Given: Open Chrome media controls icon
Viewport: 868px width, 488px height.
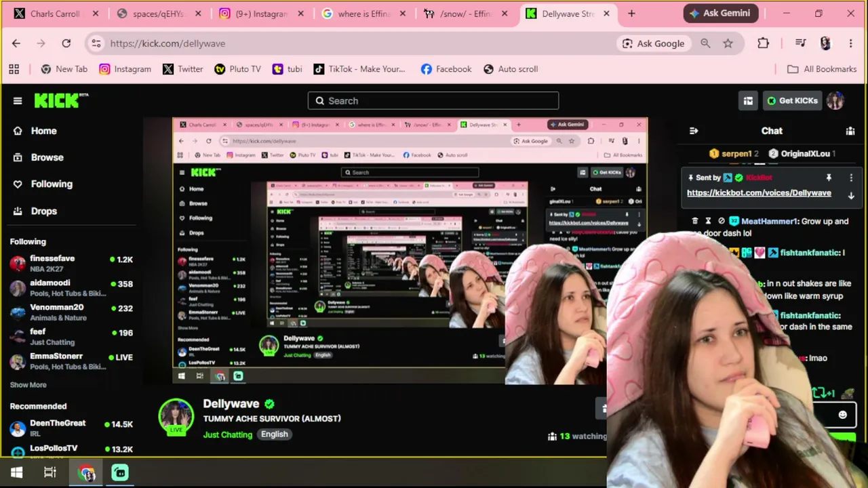Looking at the screenshot, I should pyautogui.click(x=801, y=43).
